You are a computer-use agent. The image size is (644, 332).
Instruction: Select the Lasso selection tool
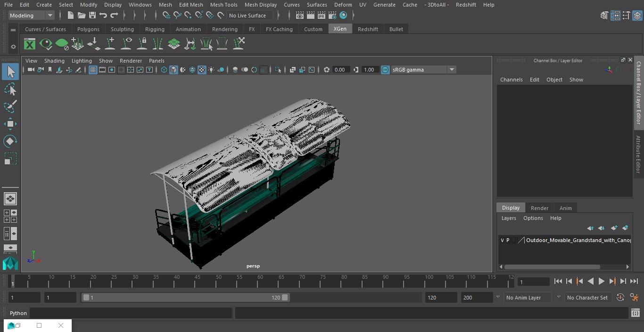click(10, 89)
